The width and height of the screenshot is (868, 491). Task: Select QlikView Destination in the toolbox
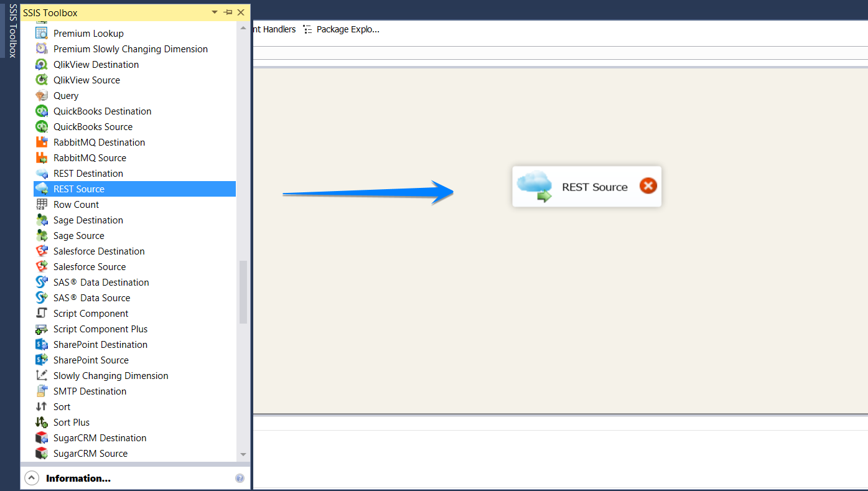pos(96,65)
